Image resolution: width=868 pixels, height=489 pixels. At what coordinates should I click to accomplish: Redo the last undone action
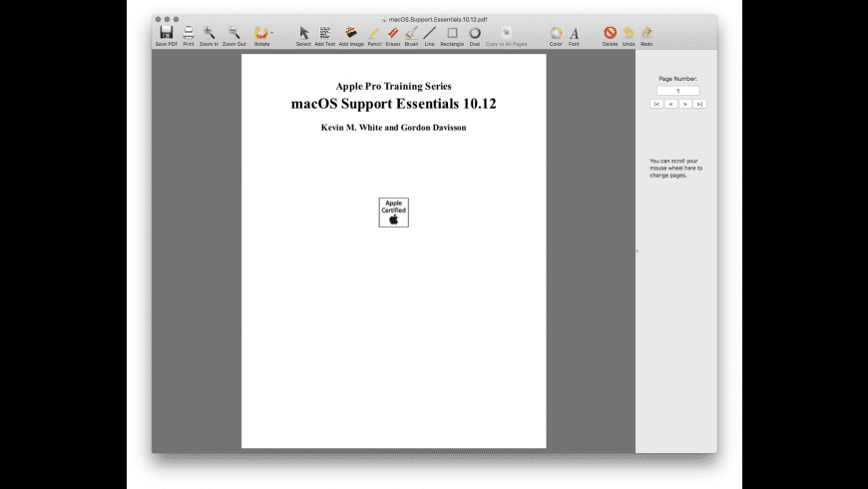647,32
